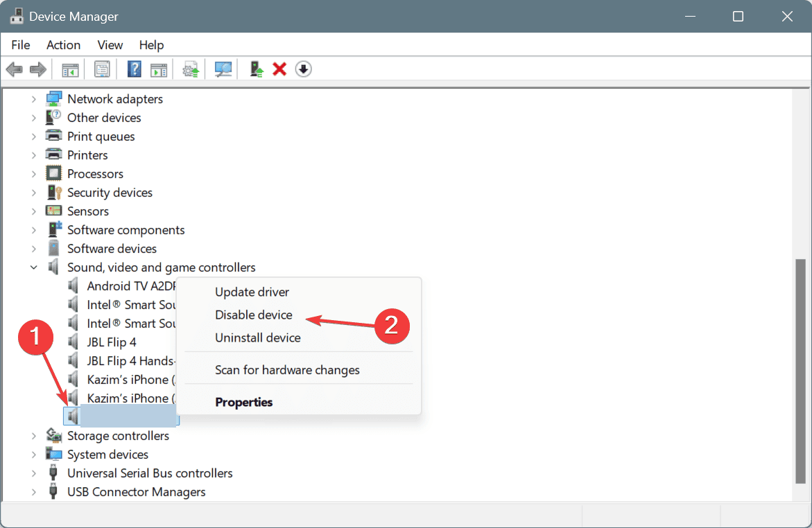
Task: Expand the Security devices node
Action: [x=34, y=193]
